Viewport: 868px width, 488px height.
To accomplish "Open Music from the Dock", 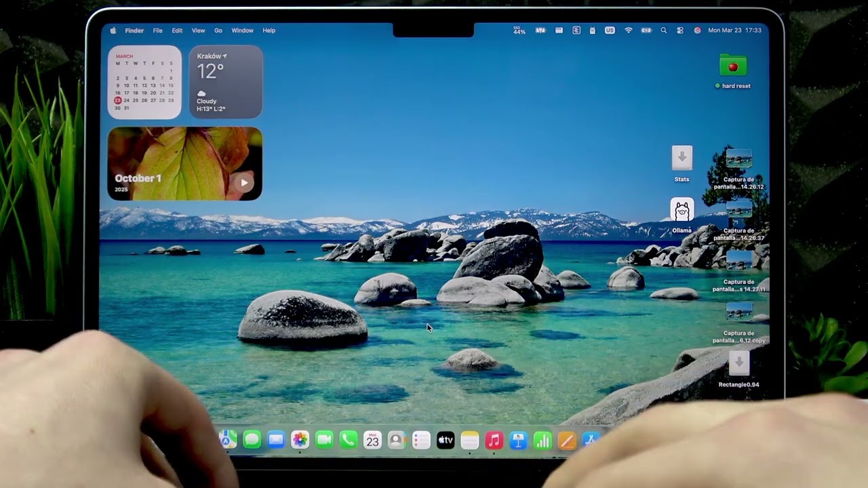I will click(494, 441).
